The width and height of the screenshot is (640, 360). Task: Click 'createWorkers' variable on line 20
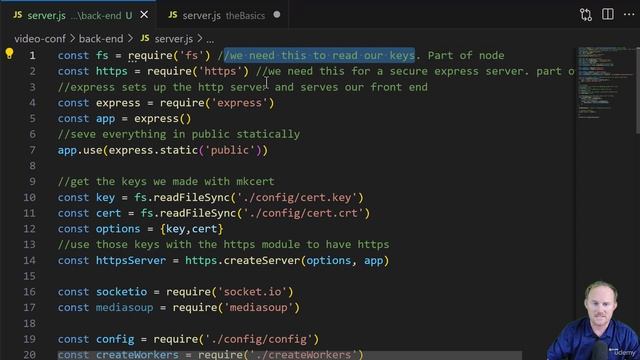click(x=137, y=355)
